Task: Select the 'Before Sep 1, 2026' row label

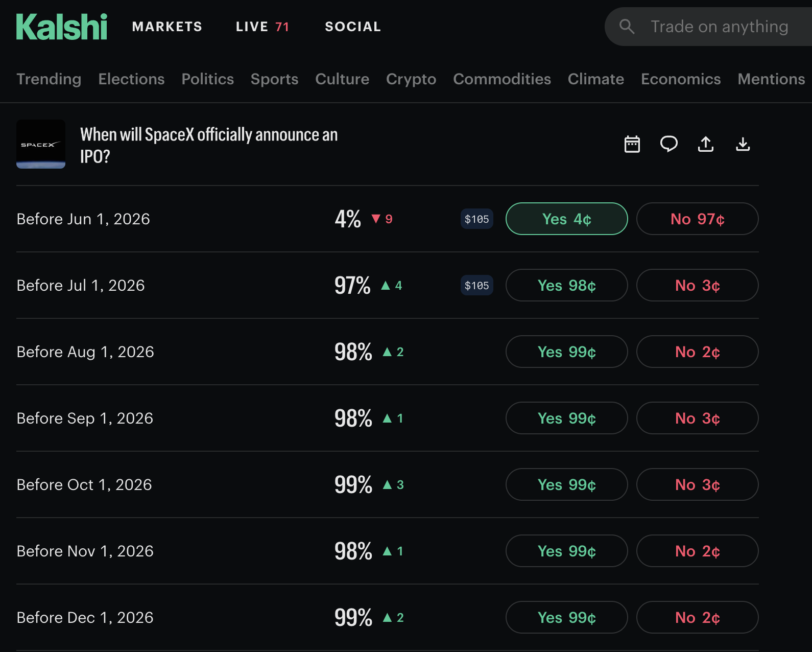Action: tap(85, 418)
